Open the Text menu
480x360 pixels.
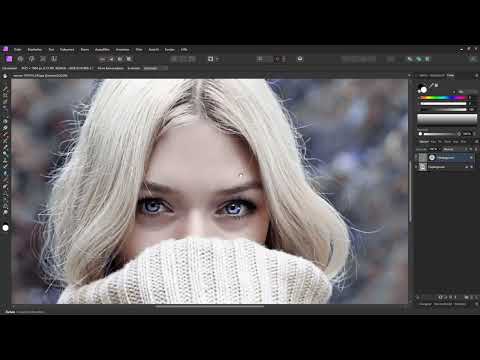click(x=51, y=50)
